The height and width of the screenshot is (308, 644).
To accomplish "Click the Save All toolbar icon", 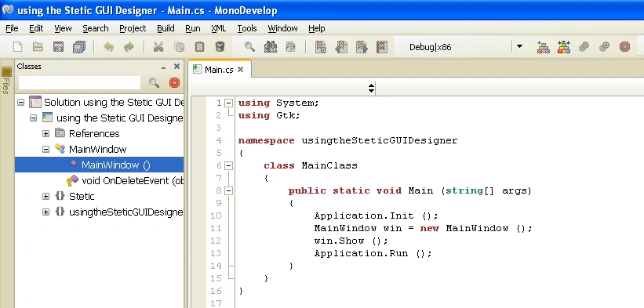I will coord(79,47).
